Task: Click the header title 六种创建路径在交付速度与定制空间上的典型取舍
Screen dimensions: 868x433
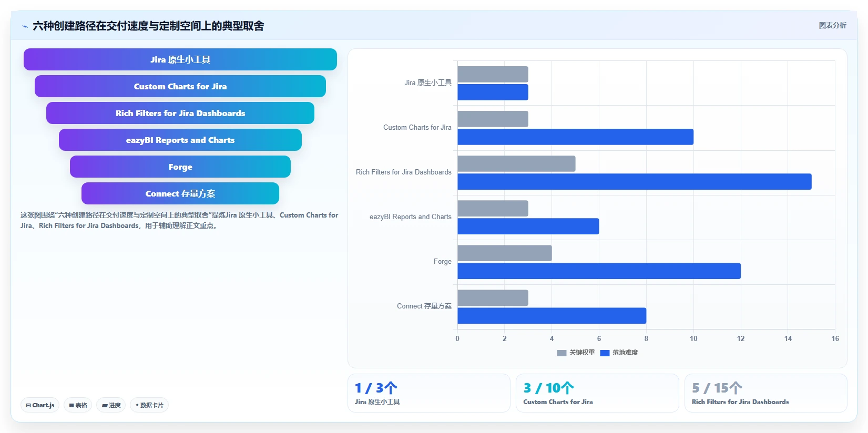Action: [x=148, y=26]
